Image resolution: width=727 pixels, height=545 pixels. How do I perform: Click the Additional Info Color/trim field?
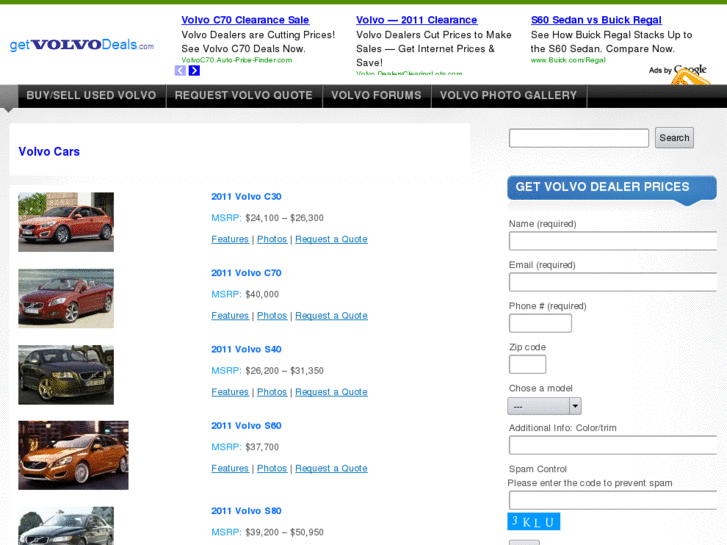coord(613,445)
